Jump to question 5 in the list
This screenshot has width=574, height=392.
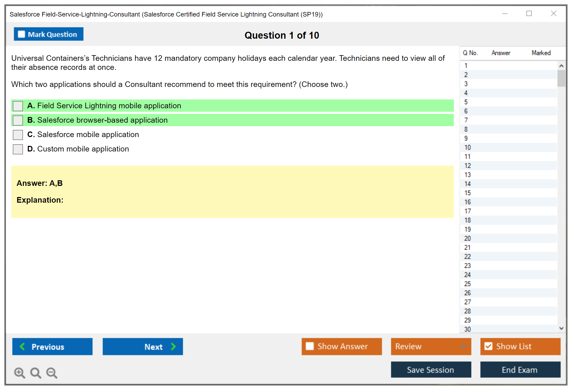click(466, 102)
